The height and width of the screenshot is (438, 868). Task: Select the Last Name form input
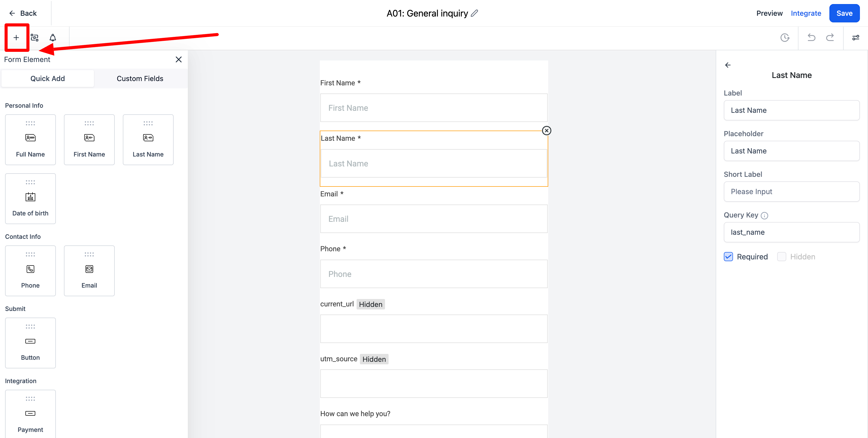click(x=434, y=164)
